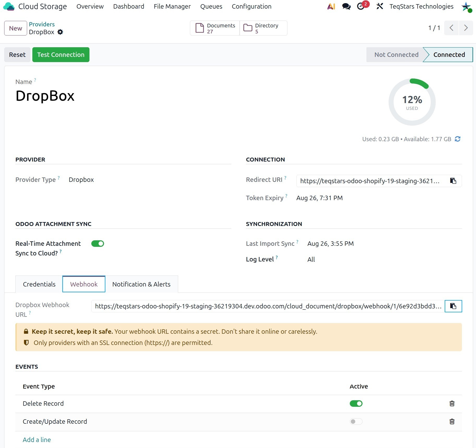Click the Dropbox Webhook URL field
Image resolution: width=476 pixels, height=448 pixels.
[268, 306]
